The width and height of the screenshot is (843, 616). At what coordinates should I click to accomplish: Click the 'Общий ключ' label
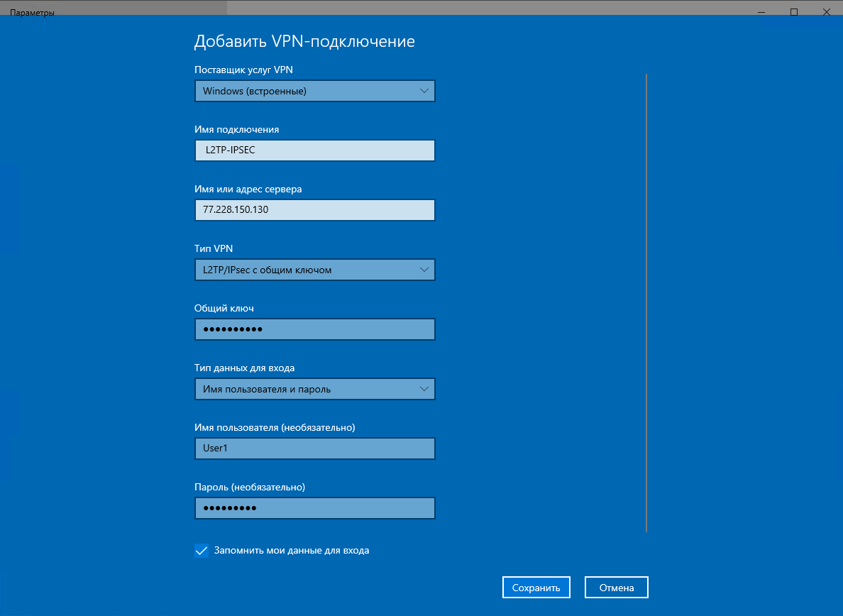click(x=224, y=309)
